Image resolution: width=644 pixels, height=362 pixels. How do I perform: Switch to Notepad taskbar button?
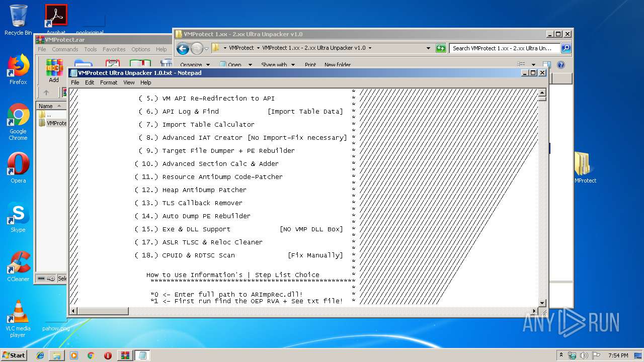click(x=142, y=355)
